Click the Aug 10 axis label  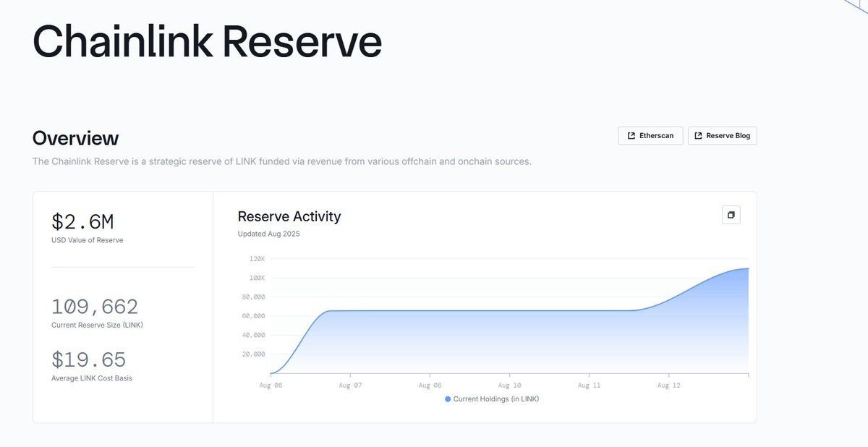[509, 386]
